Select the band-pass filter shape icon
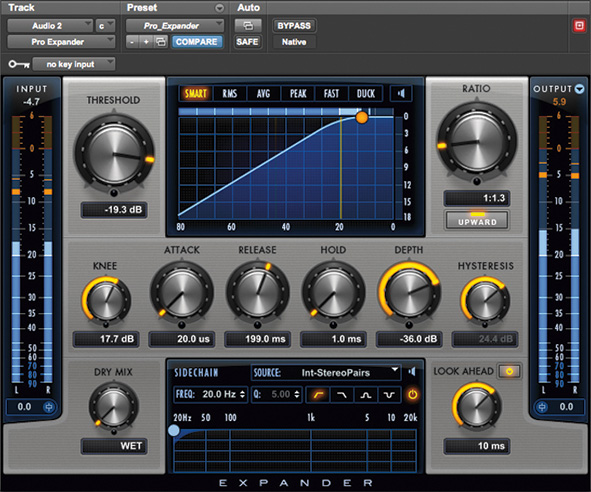This screenshot has height=492, width=591. coord(365,395)
